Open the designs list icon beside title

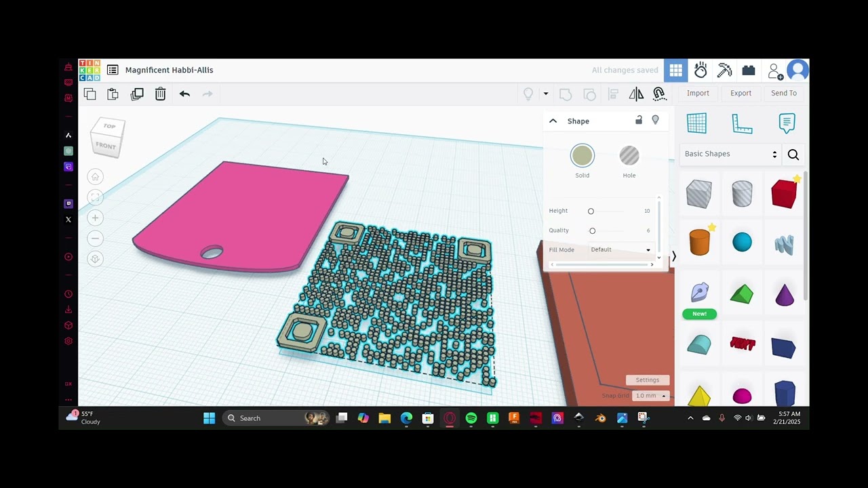[113, 70]
